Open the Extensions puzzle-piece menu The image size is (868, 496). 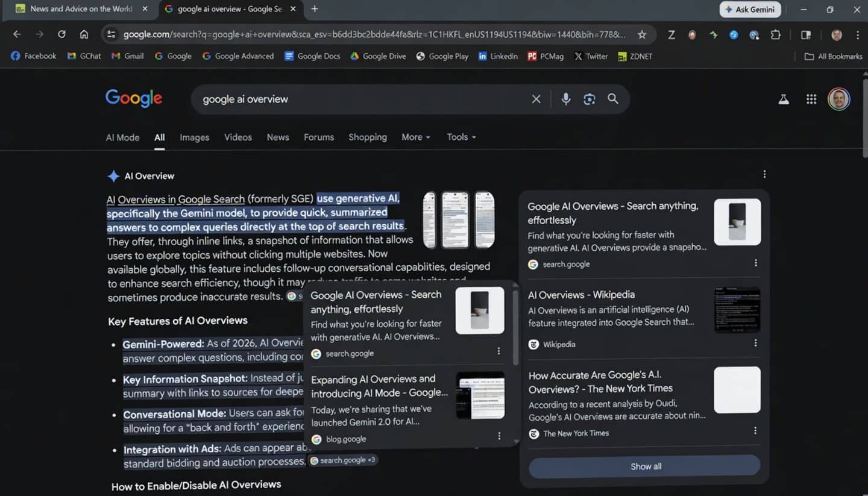[776, 35]
